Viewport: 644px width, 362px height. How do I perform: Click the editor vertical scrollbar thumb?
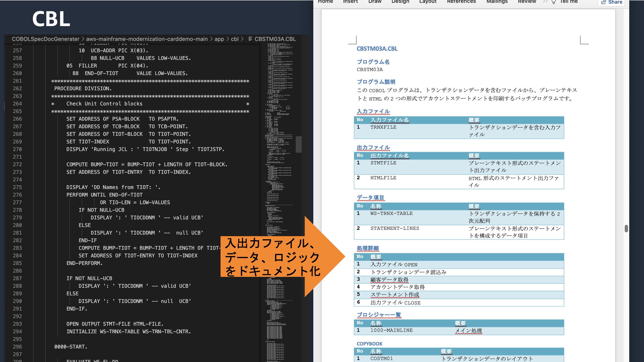tap(299, 144)
